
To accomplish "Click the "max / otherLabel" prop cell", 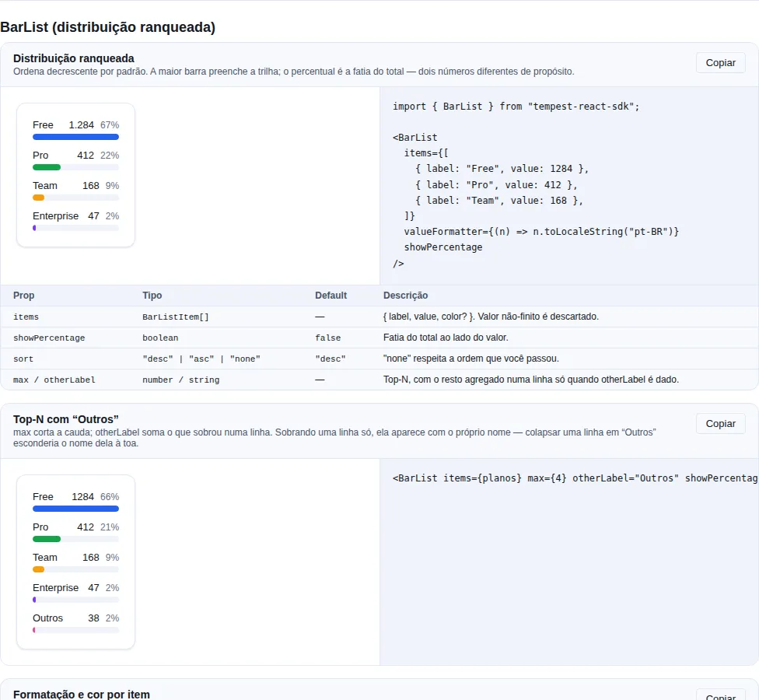I will pyautogui.click(x=54, y=380).
